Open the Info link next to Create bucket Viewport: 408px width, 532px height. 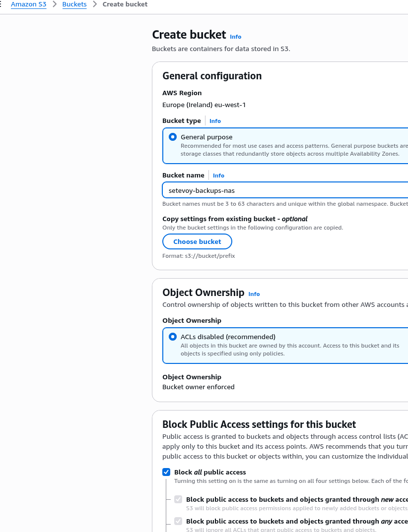click(x=235, y=37)
